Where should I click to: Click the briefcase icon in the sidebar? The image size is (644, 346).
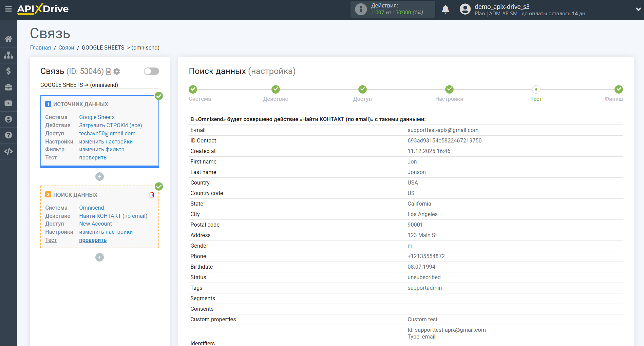coord(8,87)
